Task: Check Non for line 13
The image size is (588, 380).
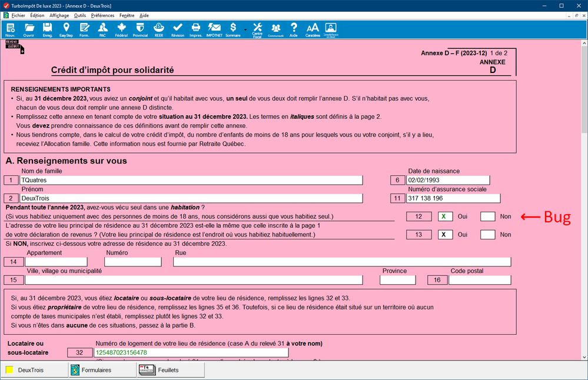Action: [x=487, y=235]
